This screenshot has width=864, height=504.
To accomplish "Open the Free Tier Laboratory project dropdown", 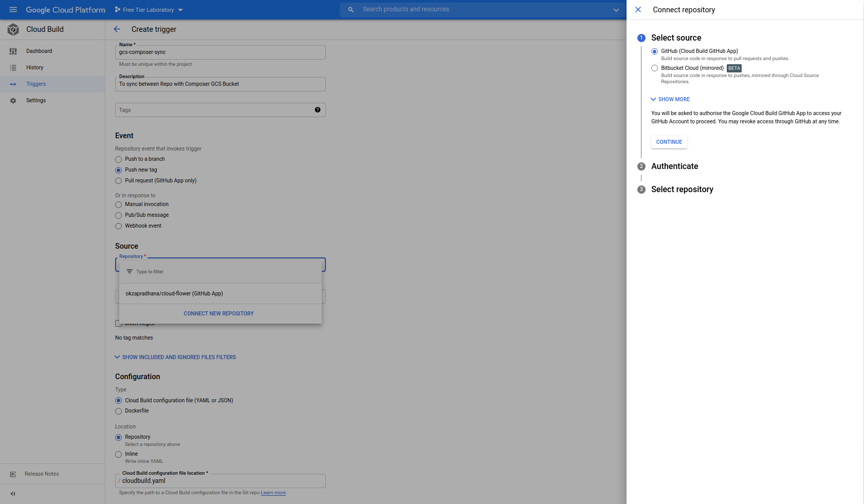I will (149, 10).
